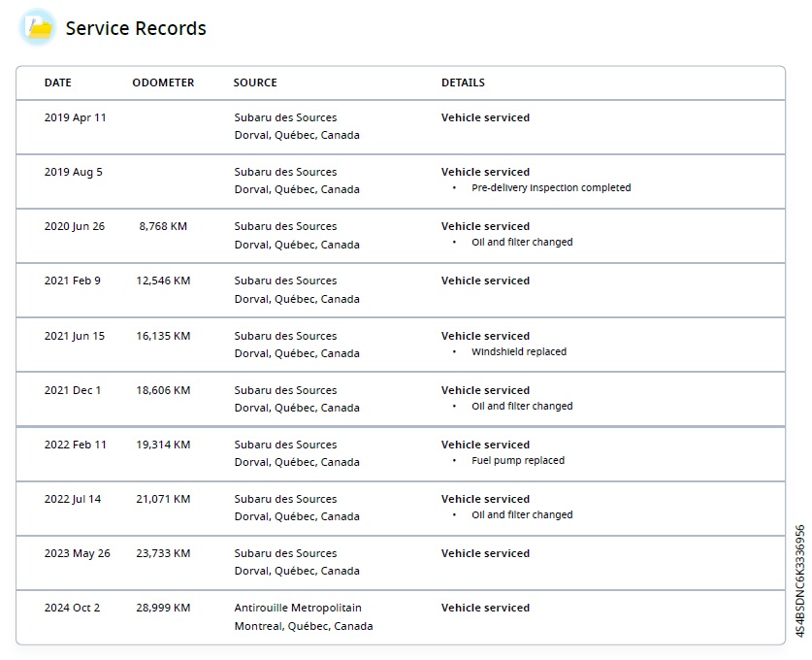The width and height of the screenshot is (812, 660).
Task: Click the 28,999 KM odometer reading
Action: (163, 608)
